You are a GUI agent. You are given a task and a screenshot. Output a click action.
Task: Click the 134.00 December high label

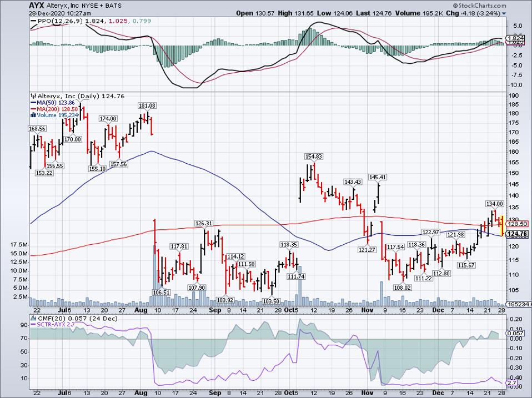click(x=495, y=204)
